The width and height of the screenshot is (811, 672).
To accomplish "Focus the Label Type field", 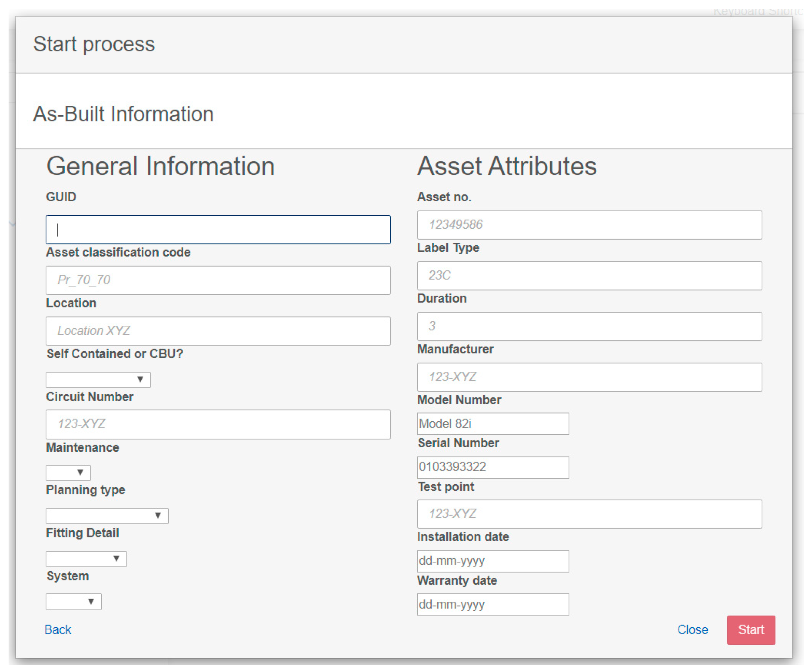I will coord(589,276).
